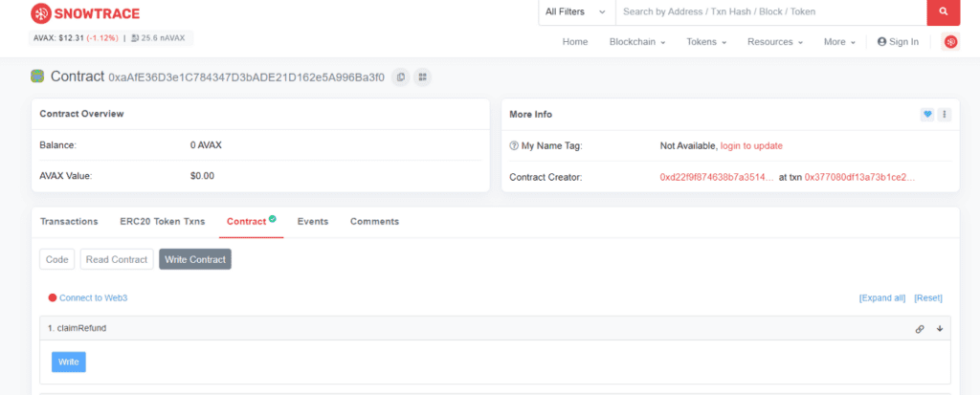Click the blue Write button for claimRefund
The image size is (980, 395).
pyautogui.click(x=69, y=362)
